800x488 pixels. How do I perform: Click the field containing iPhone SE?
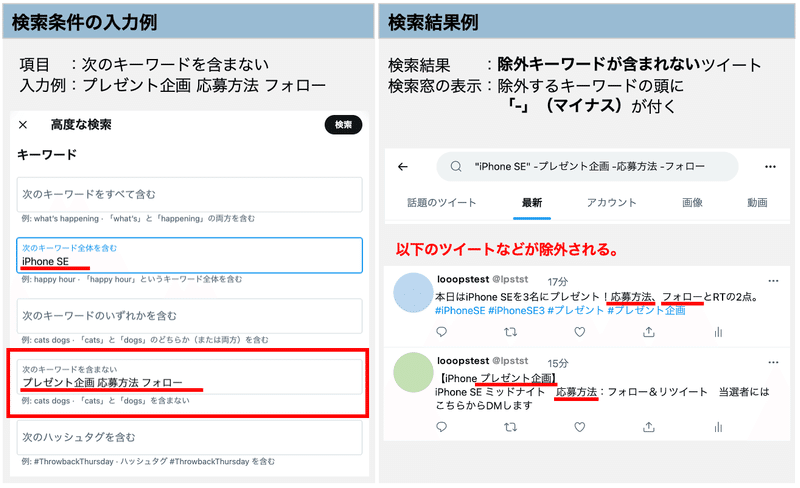189,255
